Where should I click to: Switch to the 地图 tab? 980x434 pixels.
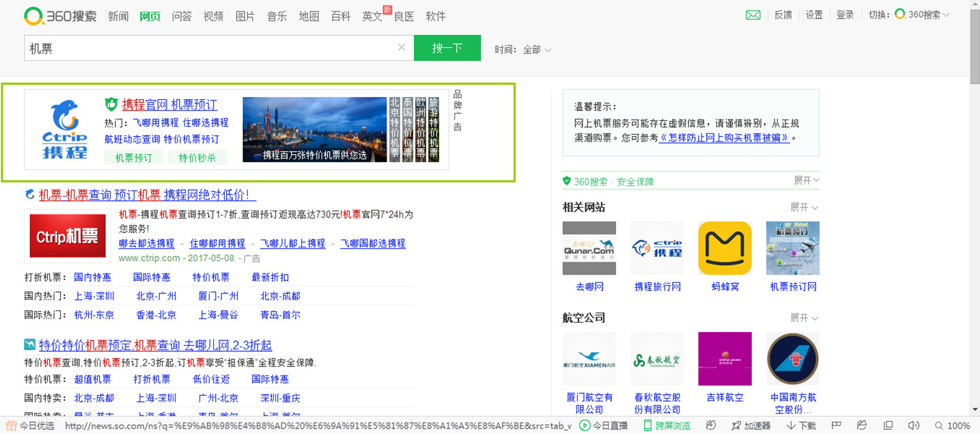[x=309, y=16]
